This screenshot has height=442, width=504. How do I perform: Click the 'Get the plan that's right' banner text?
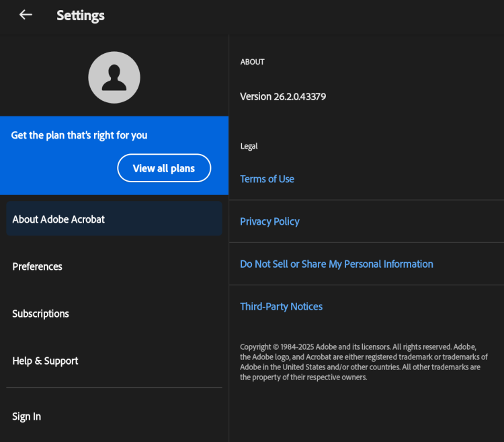79,135
